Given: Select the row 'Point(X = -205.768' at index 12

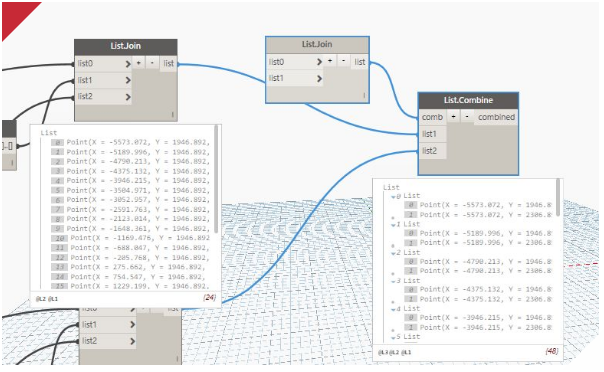Looking at the screenshot, I should tap(131, 257).
